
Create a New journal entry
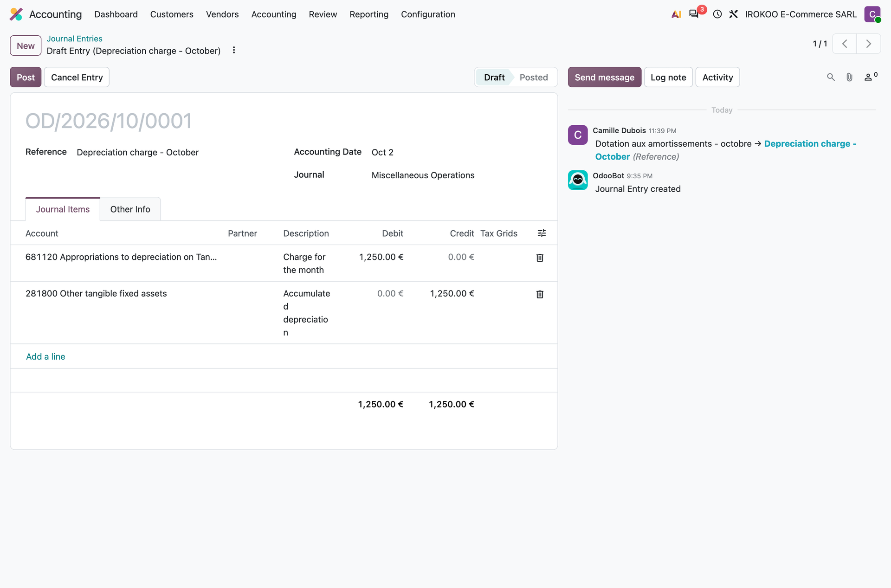(x=26, y=45)
